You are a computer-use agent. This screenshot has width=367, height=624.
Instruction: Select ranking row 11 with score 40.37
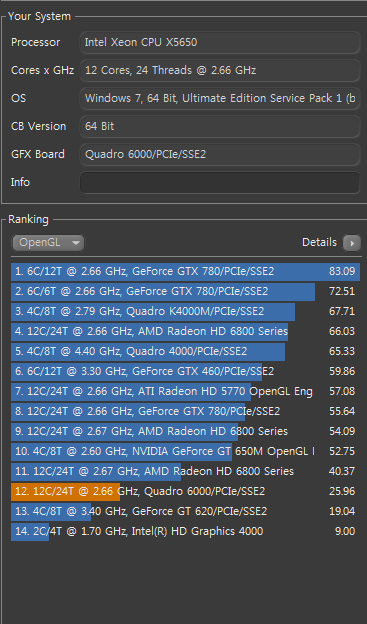point(185,471)
